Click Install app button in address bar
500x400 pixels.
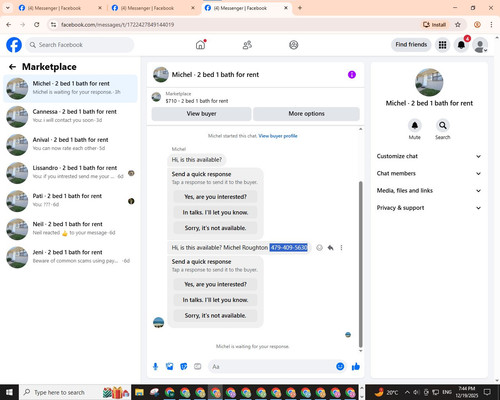pos(435,25)
